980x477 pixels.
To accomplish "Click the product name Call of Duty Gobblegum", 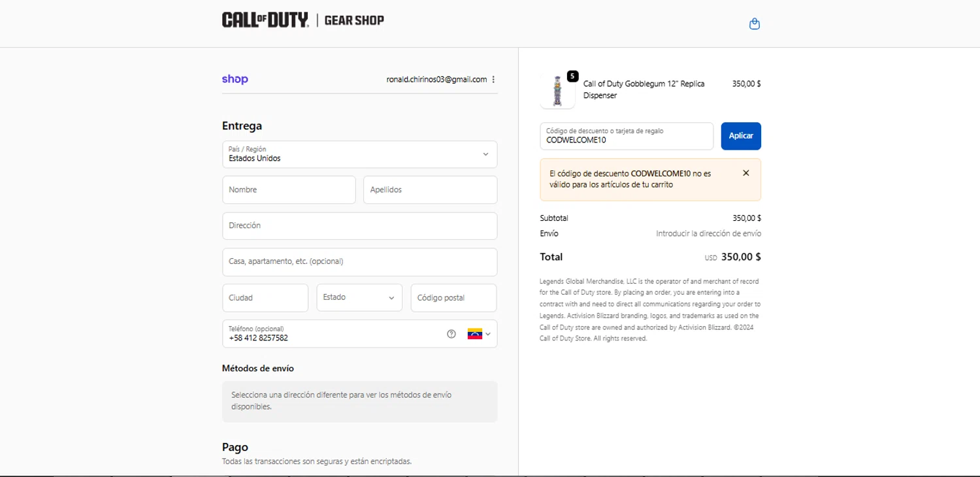I will (x=644, y=90).
